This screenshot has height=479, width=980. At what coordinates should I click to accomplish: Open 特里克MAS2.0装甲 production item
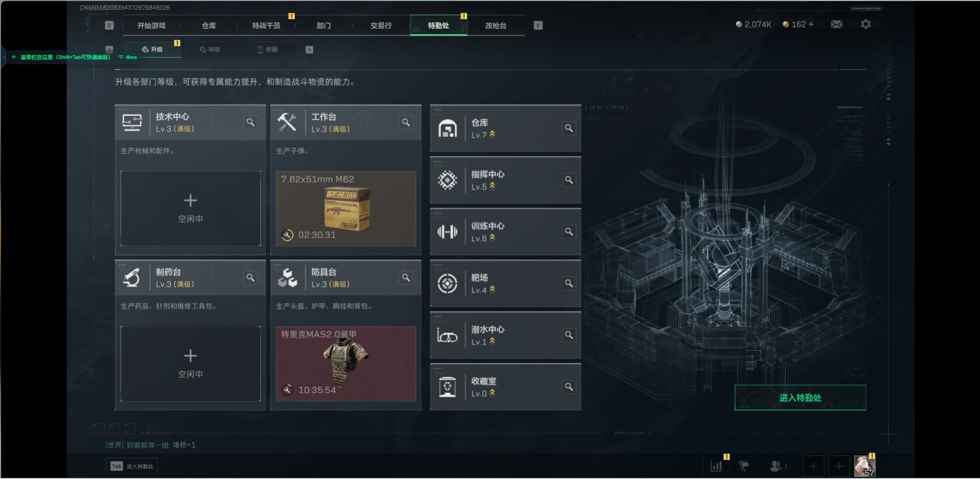(346, 364)
